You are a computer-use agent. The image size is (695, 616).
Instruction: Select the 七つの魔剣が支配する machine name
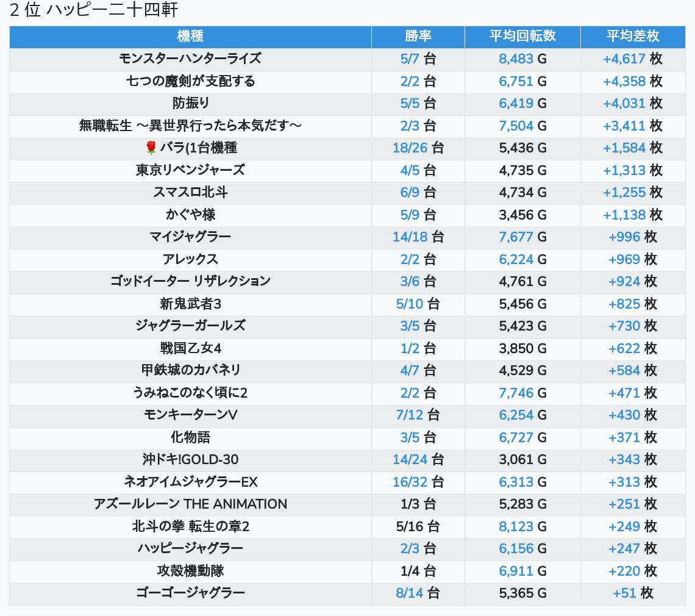(190, 81)
